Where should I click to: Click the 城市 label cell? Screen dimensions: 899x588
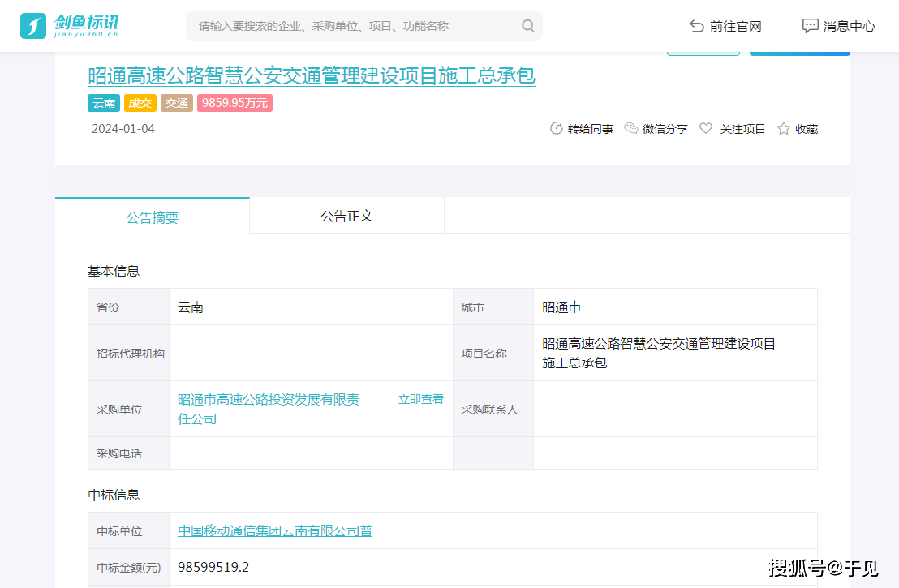[x=493, y=307]
